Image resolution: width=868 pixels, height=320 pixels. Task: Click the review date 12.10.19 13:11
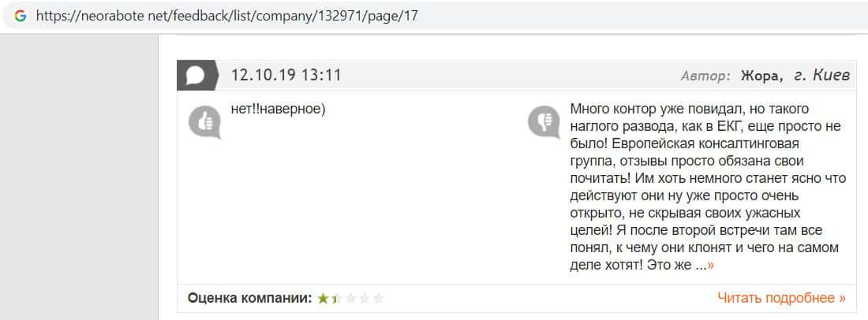(286, 76)
